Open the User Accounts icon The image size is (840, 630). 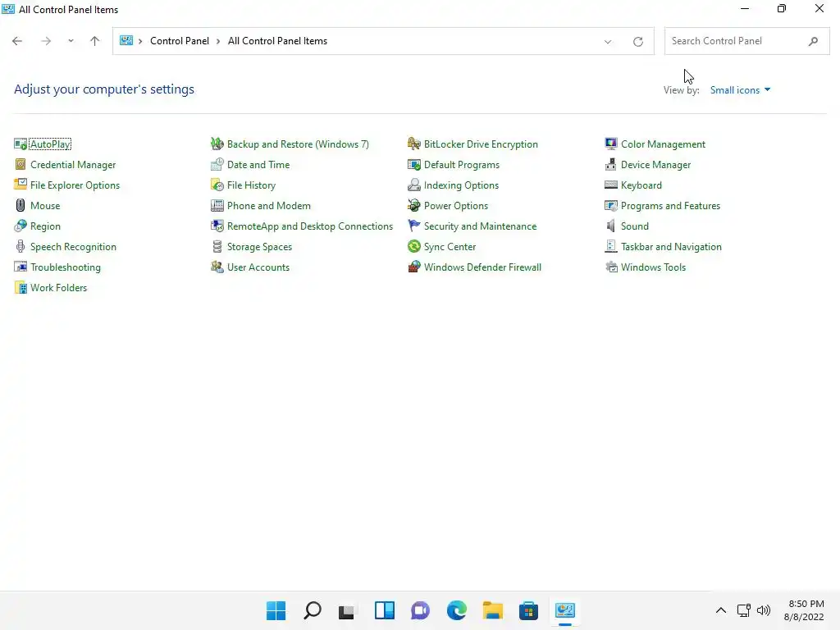(217, 267)
